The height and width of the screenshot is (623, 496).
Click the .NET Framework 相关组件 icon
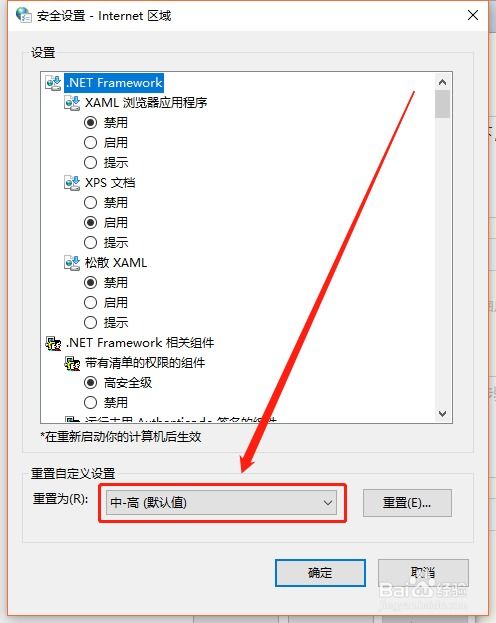(x=53, y=342)
